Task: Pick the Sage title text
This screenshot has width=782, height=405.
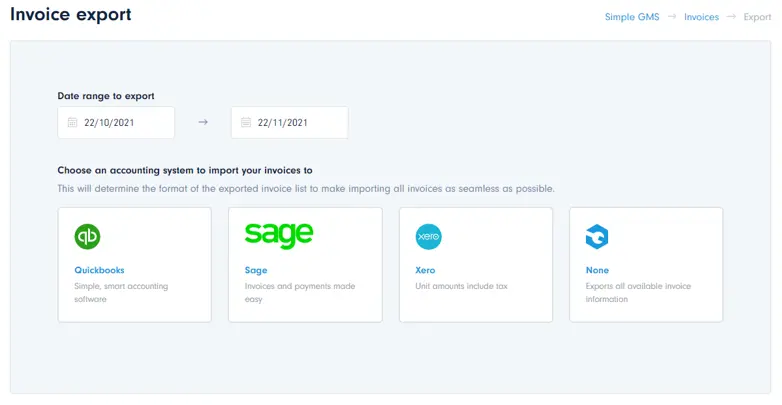Action: click(x=256, y=270)
